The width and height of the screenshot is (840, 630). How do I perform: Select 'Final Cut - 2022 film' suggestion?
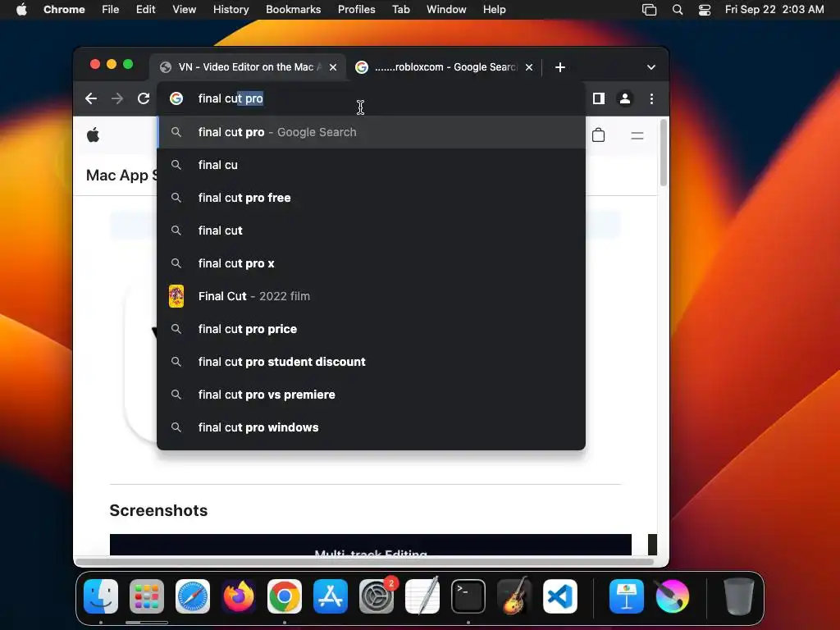coord(372,296)
